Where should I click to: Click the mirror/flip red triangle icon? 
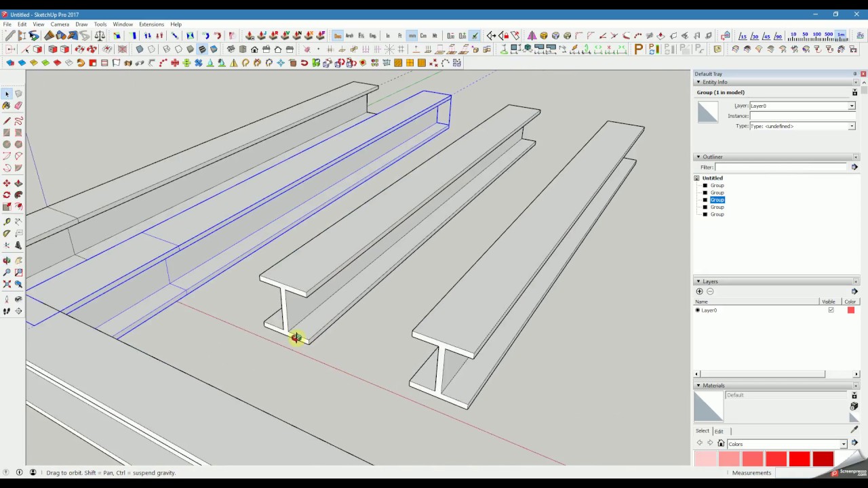[x=532, y=36]
